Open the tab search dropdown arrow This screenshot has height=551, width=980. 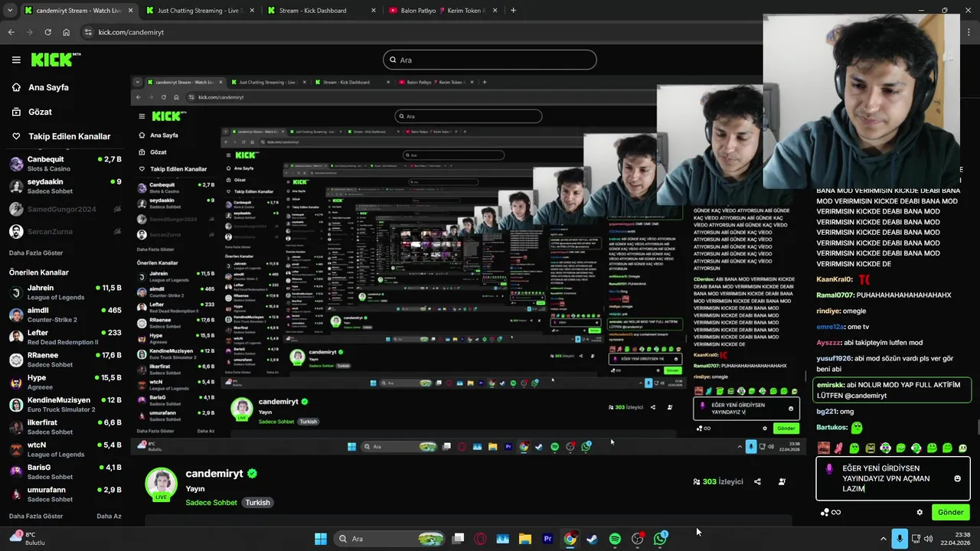(x=8, y=11)
